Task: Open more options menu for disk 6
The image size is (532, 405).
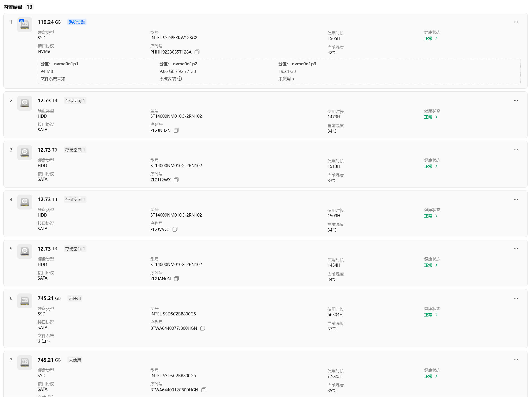Action: coord(516,298)
